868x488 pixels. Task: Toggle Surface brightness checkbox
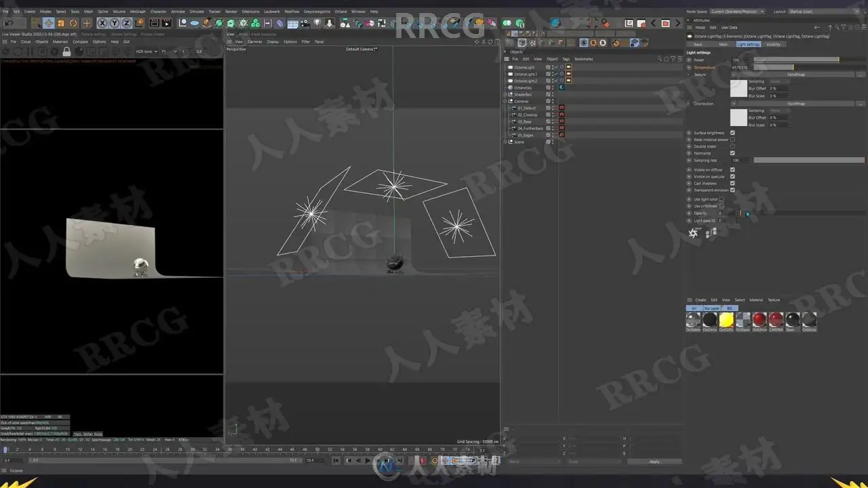pyautogui.click(x=732, y=133)
